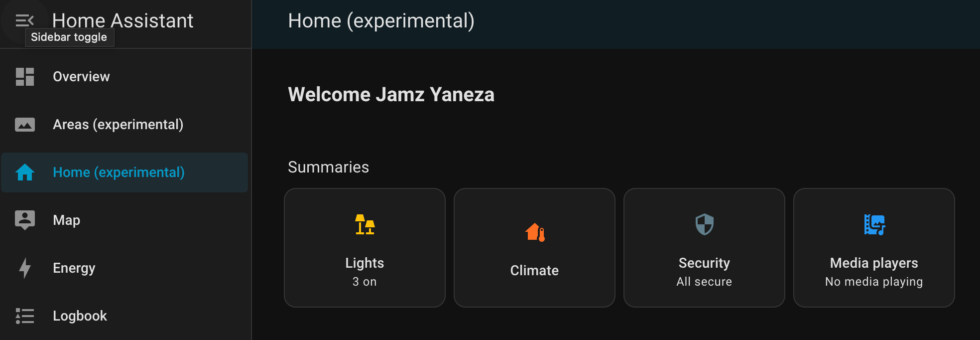
Task: Click the Energy lightning bolt icon
Action: [24, 268]
